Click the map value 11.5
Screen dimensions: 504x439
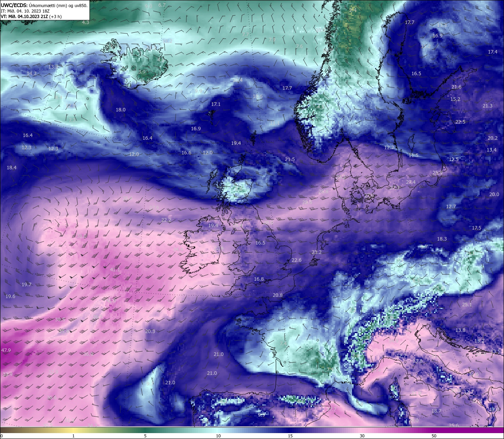click(413, 155)
